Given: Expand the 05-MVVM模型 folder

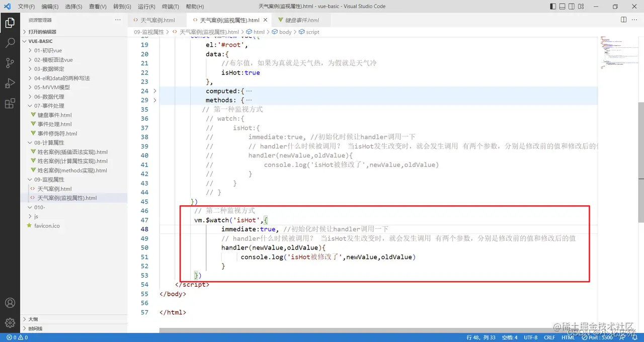Looking at the screenshot, I should coord(73,87).
